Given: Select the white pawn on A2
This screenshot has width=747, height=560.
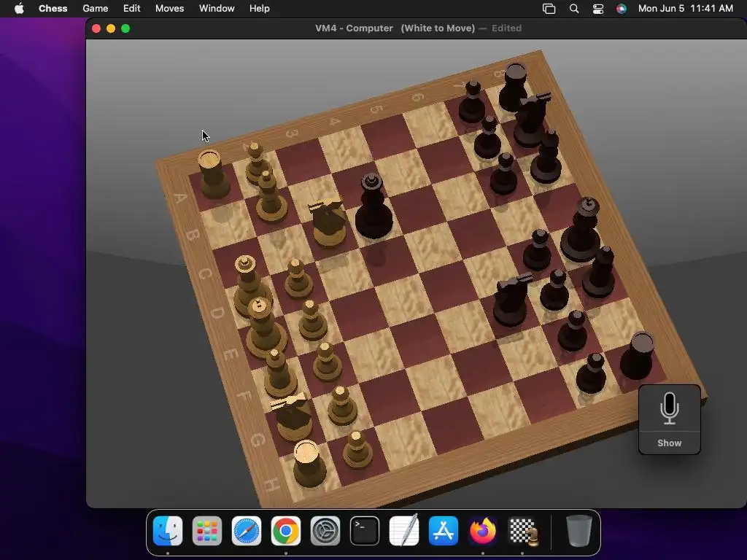Looking at the screenshot, I should [256, 163].
